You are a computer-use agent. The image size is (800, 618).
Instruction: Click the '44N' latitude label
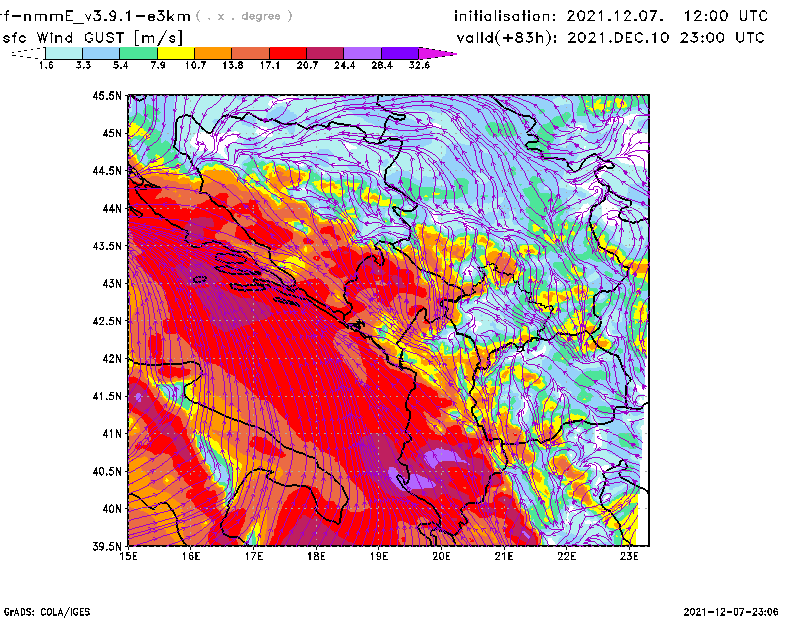click(x=112, y=208)
